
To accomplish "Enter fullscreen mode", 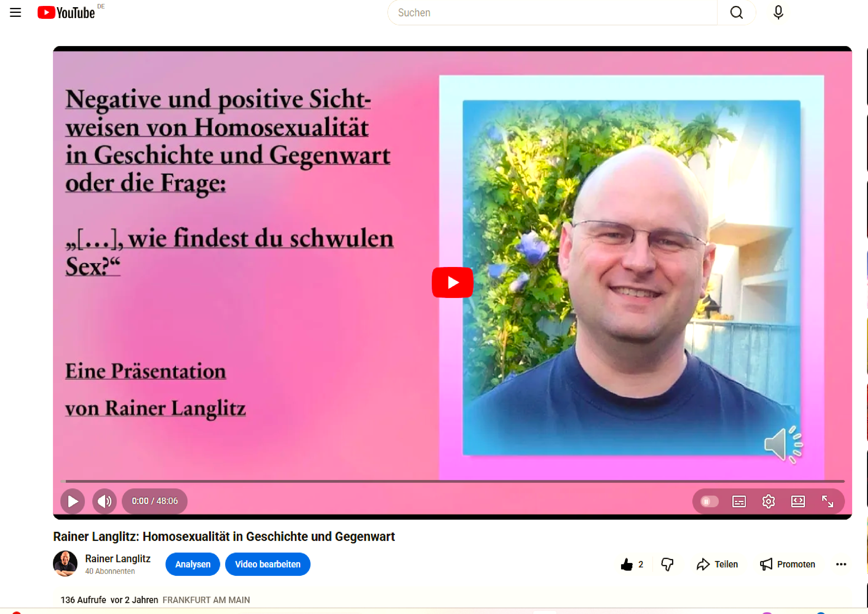I will 828,501.
